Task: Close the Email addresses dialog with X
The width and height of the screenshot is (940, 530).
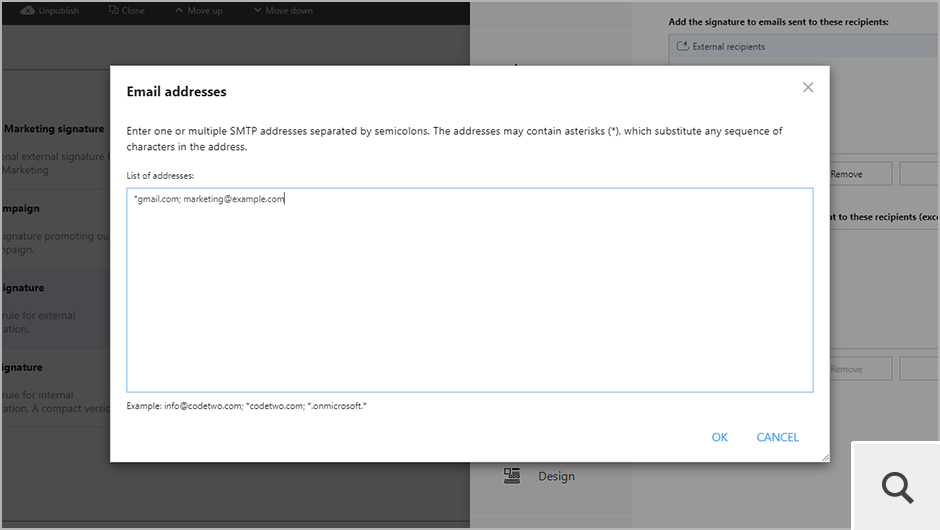Action: [x=808, y=88]
